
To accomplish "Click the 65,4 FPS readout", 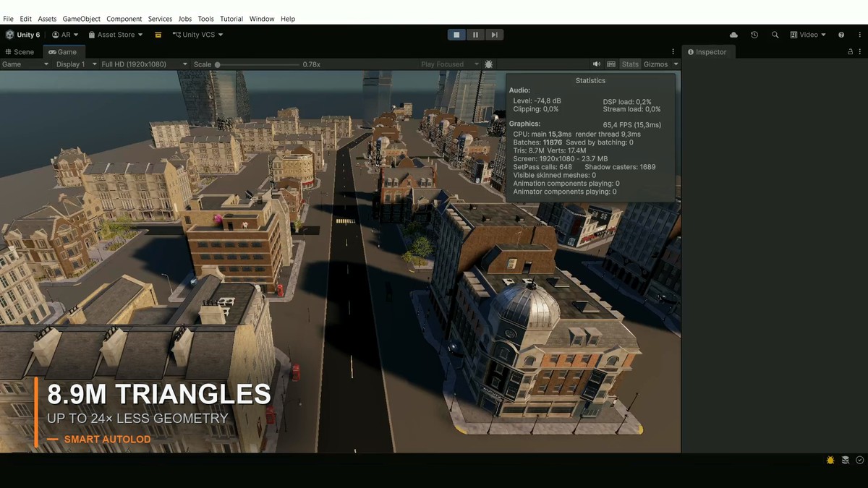I will 632,125.
